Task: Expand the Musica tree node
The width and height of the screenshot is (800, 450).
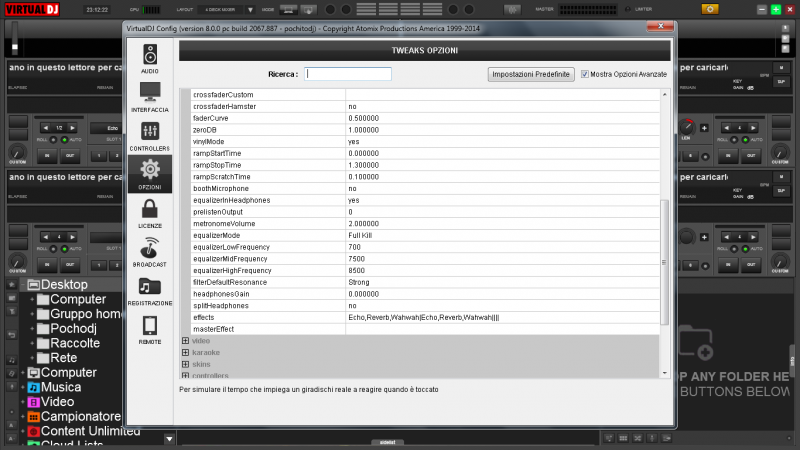Action: pyautogui.click(x=23, y=387)
